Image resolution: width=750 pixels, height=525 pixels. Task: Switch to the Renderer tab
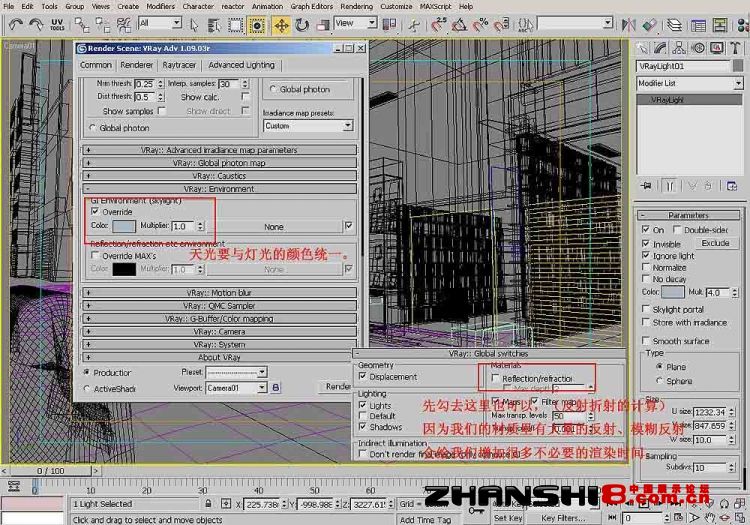tap(136, 65)
